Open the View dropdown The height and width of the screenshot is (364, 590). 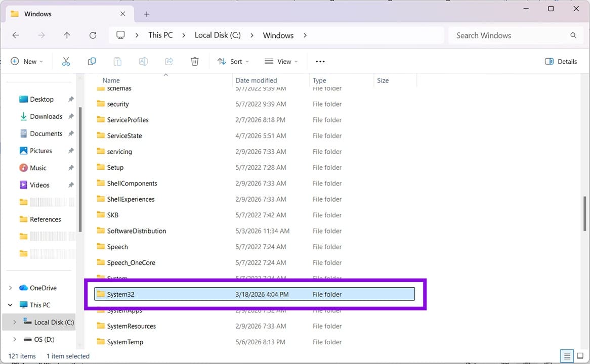[x=281, y=61]
